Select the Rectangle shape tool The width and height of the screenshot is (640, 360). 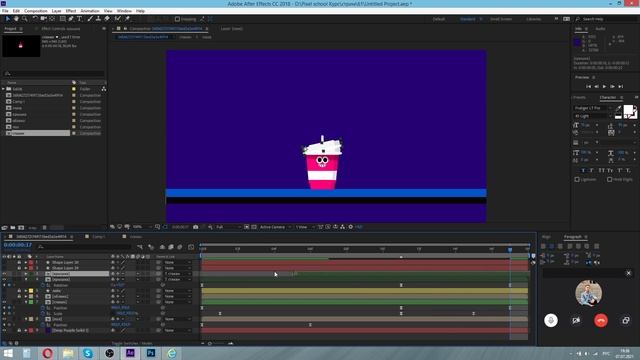coord(62,19)
